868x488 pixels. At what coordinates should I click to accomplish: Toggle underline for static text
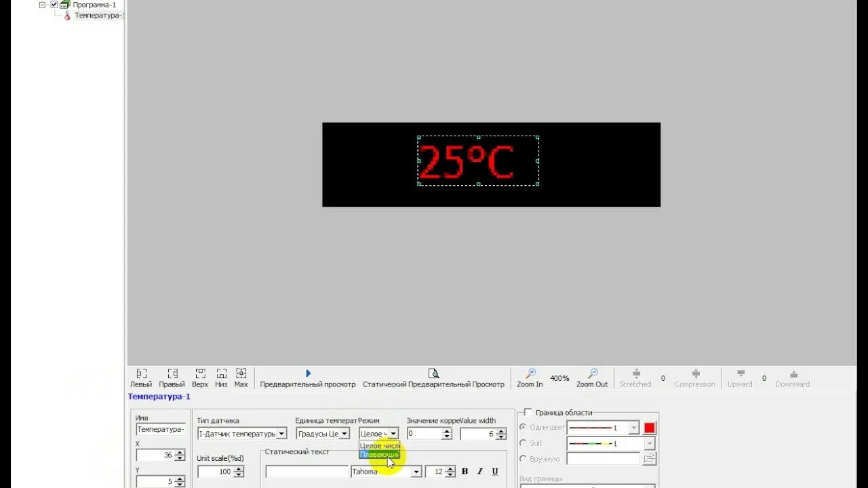(x=495, y=472)
